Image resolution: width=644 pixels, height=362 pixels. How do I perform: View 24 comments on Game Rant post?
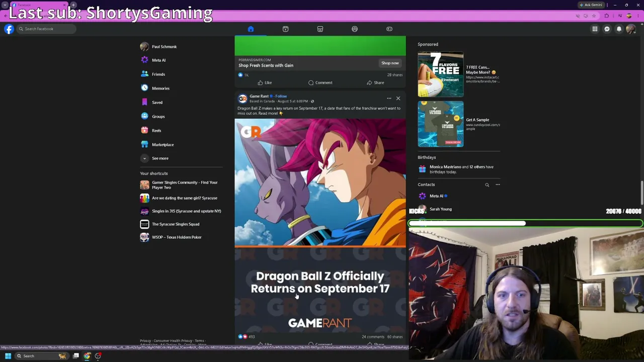(x=373, y=337)
